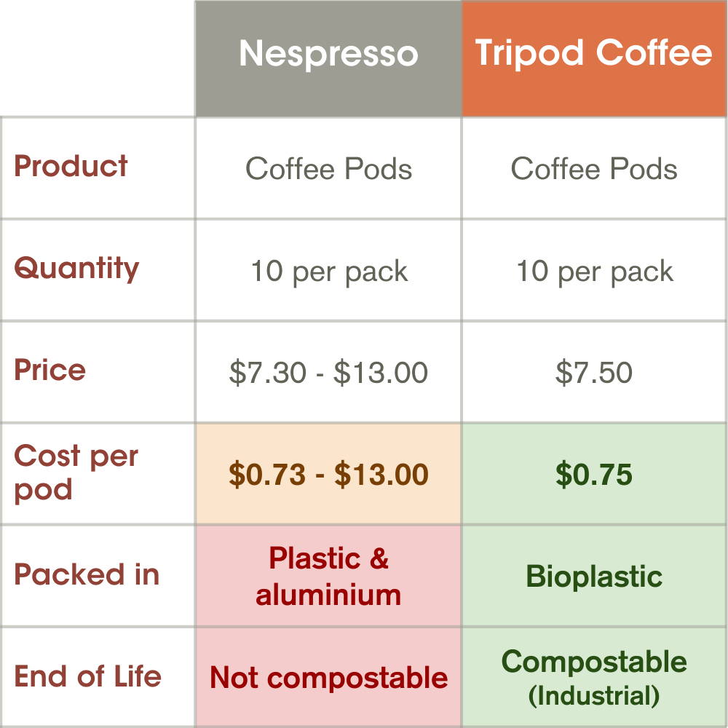Click the $7.50 price cell
The height and width of the screenshot is (728, 728).
594,373
